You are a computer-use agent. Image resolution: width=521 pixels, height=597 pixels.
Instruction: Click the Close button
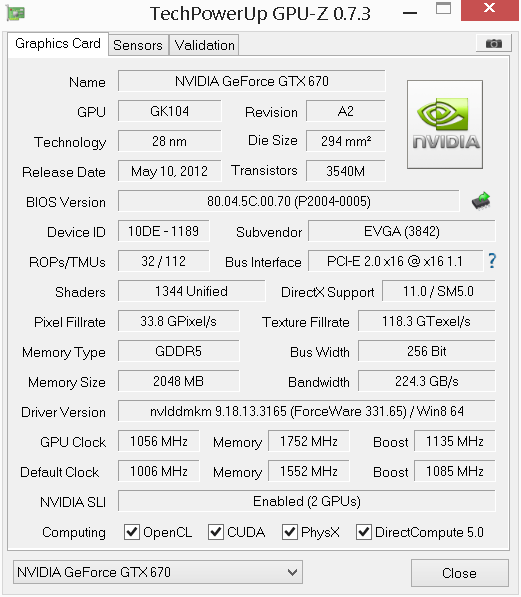coord(459,573)
